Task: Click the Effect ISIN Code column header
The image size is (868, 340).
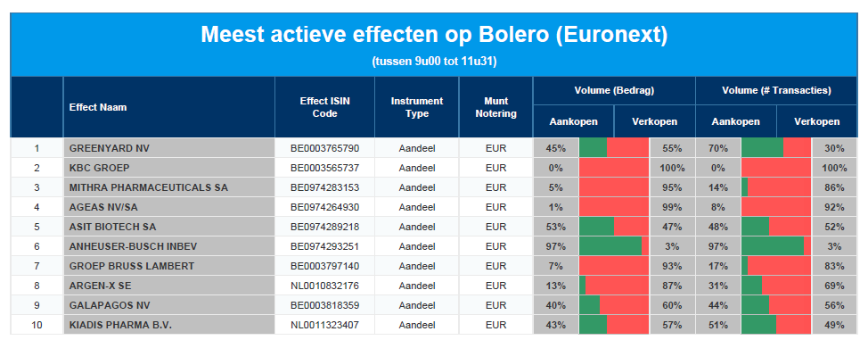Action: 325,107
